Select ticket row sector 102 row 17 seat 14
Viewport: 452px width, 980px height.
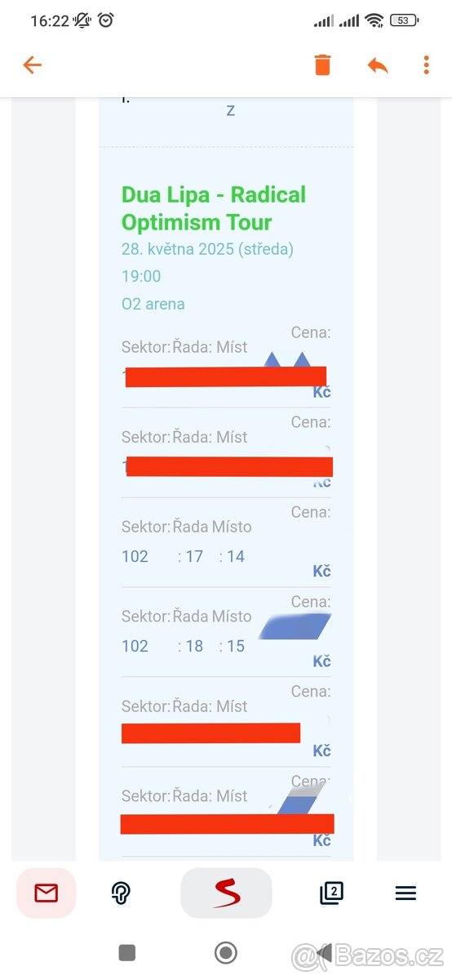[x=226, y=542]
